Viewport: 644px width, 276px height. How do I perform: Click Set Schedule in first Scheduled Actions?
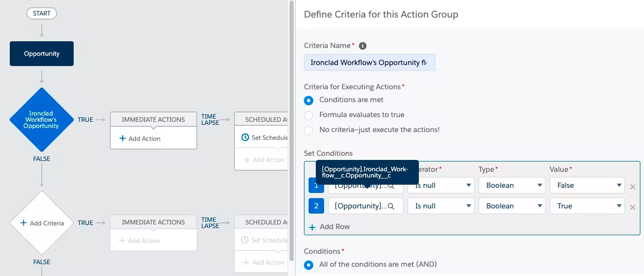coord(264,138)
